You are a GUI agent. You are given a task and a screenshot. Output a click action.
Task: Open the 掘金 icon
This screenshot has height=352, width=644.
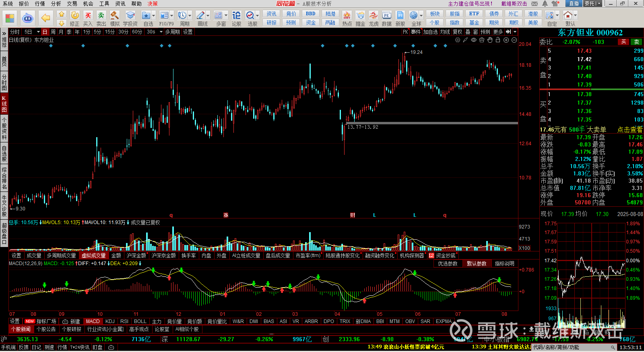point(360,15)
